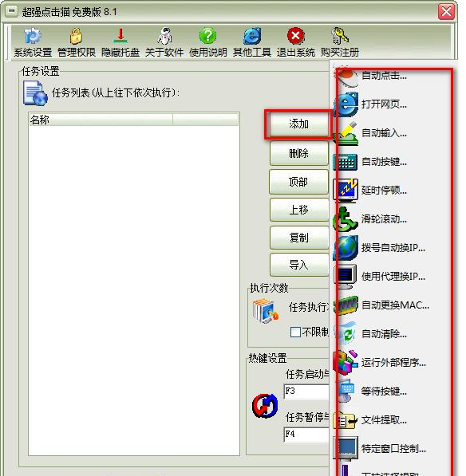This screenshot has height=476, width=466.
Task: Select the 滑轮滚动... wheelchair icon
Action: [x=346, y=219]
